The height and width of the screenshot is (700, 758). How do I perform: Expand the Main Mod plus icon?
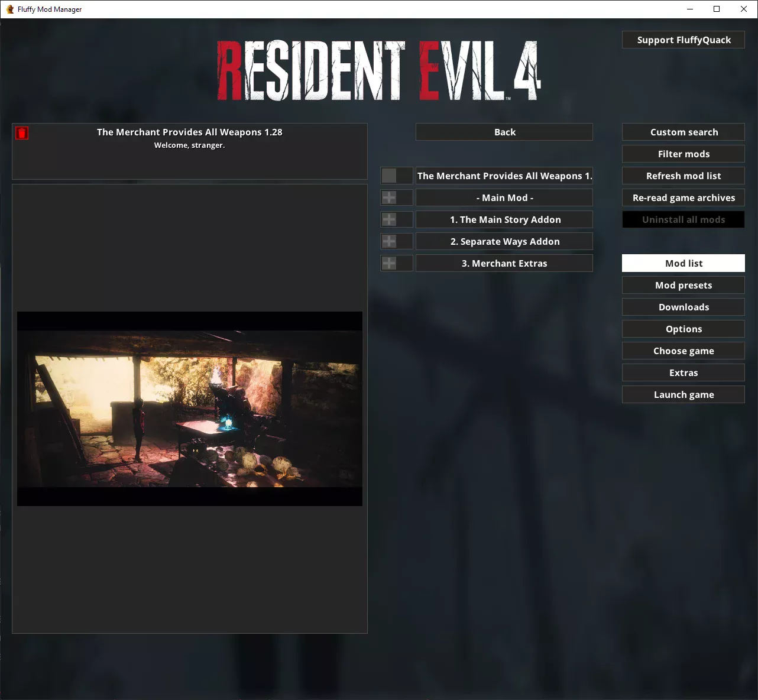tap(389, 197)
